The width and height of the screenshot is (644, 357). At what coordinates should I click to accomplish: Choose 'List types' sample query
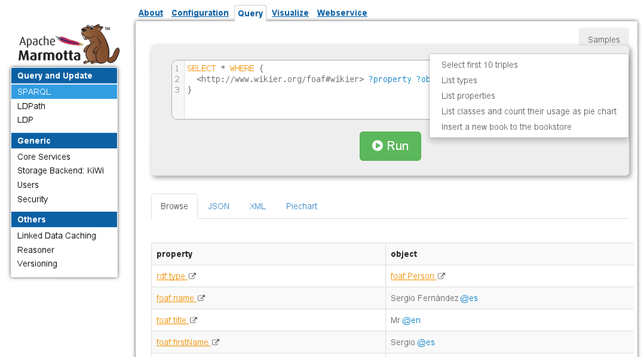[459, 80]
